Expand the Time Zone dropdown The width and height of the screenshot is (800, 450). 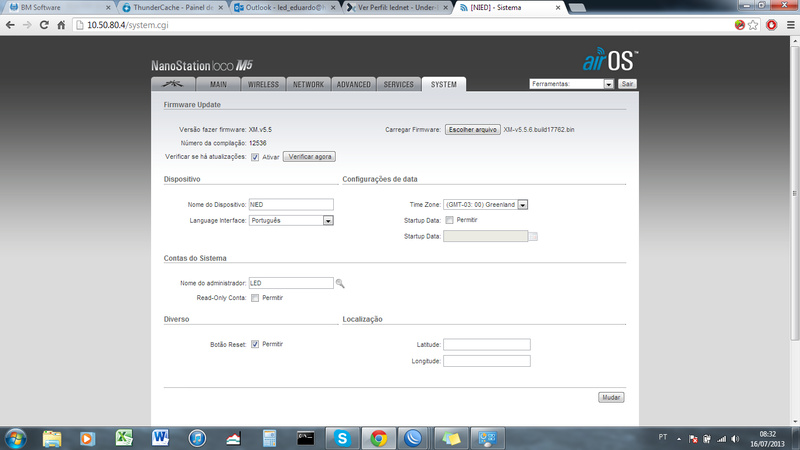(x=485, y=205)
